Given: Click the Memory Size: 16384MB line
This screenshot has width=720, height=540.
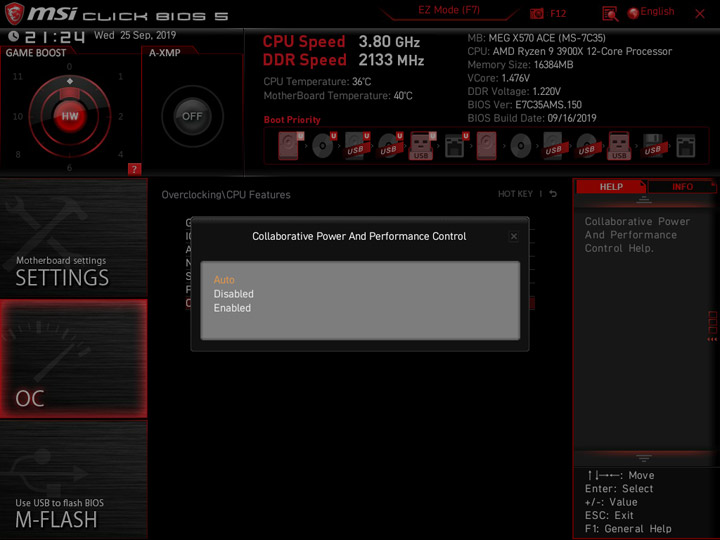Looking at the screenshot, I should [520, 65].
